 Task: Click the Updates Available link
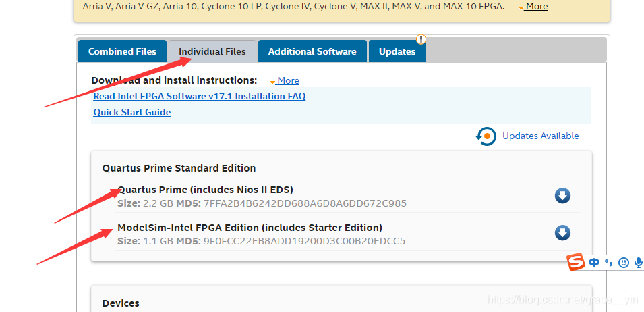point(541,136)
